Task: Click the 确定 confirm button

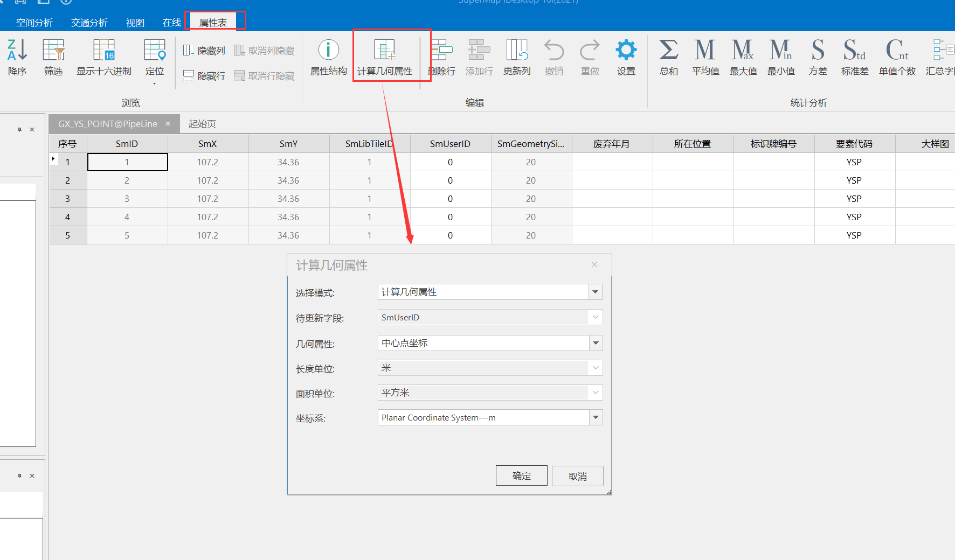Action: coord(521,476)
